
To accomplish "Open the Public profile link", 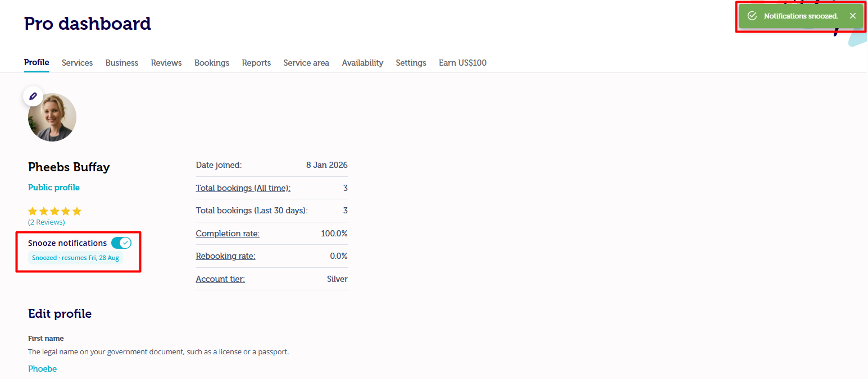I will click(54, 188).
